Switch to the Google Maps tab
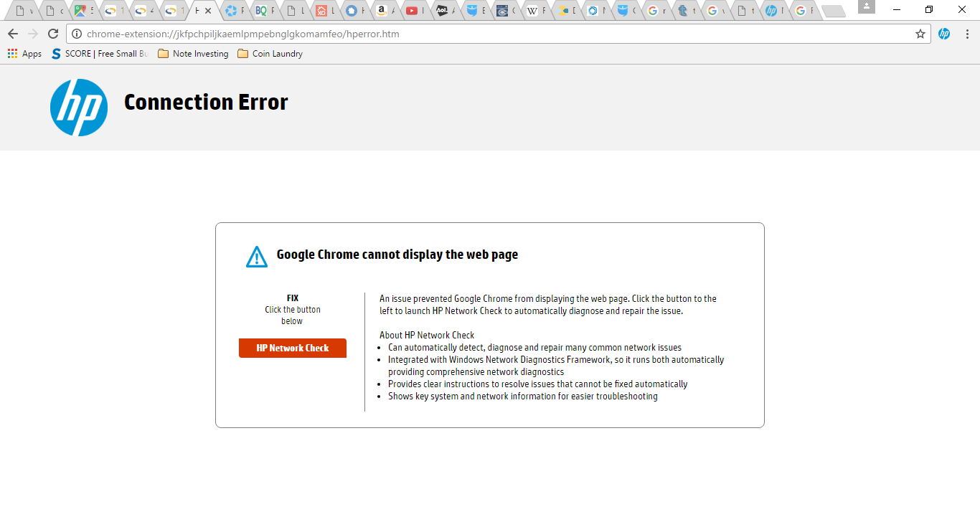 (83, 11)
